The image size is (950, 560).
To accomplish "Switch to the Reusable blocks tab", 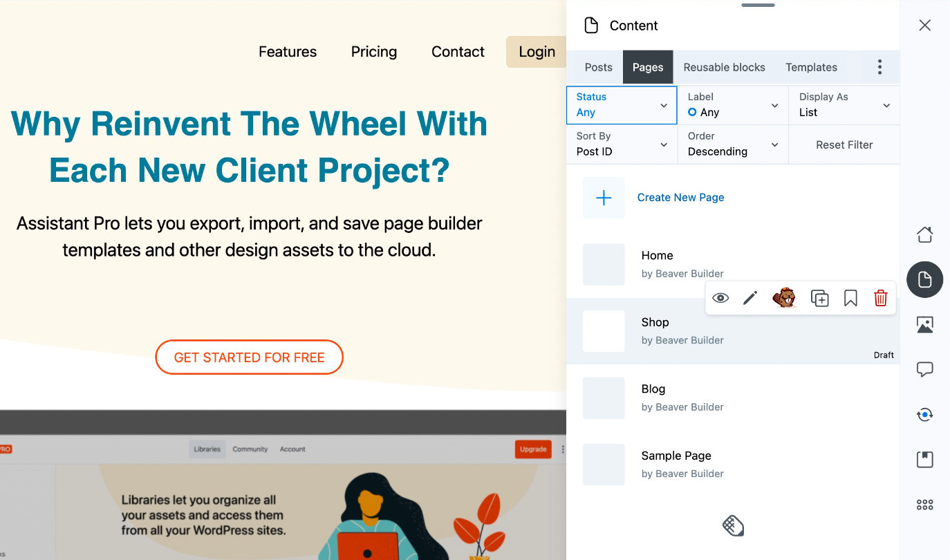I will click(x=724, y=67).
